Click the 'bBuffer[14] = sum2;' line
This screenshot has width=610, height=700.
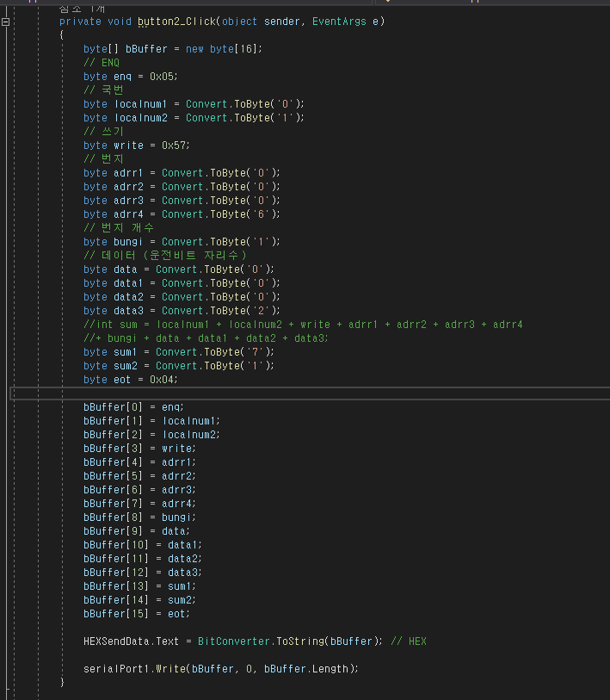(139, 600)
